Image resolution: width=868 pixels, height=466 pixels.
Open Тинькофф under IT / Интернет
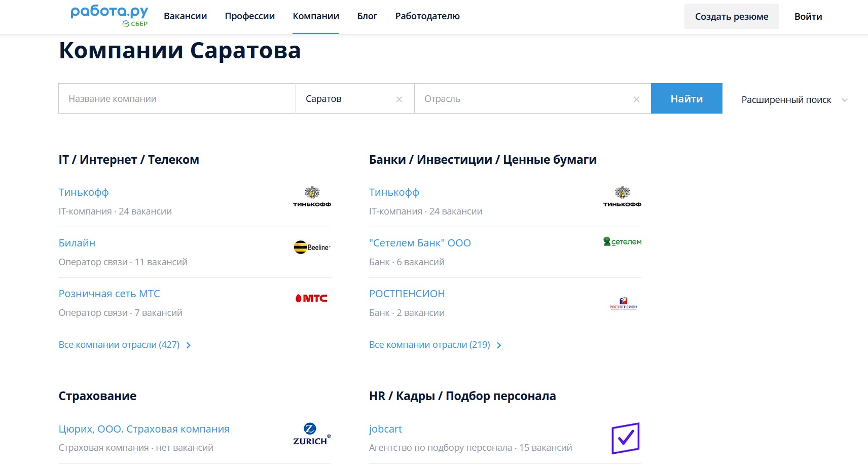(84, 193)
